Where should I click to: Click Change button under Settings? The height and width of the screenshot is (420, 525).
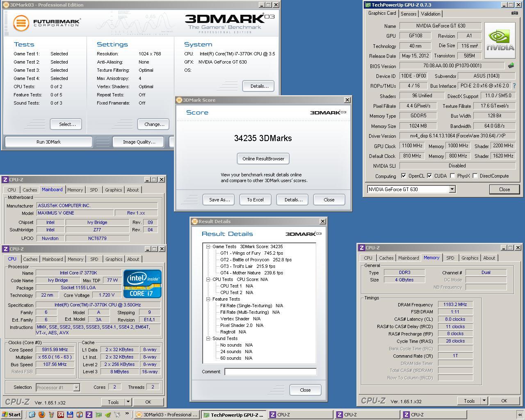154,124
